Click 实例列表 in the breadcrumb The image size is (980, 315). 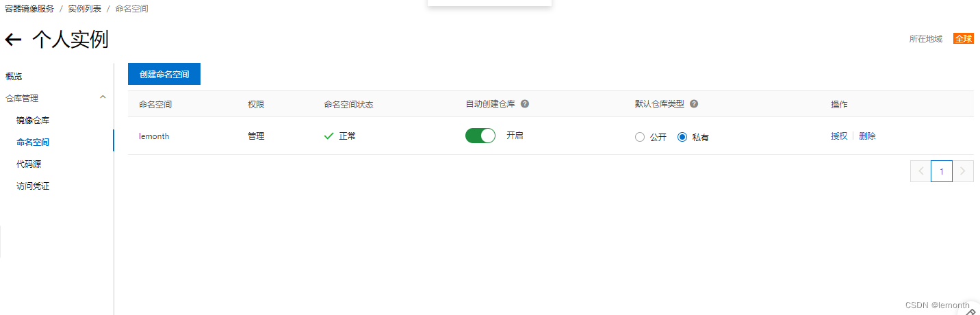tap(85, 9)
